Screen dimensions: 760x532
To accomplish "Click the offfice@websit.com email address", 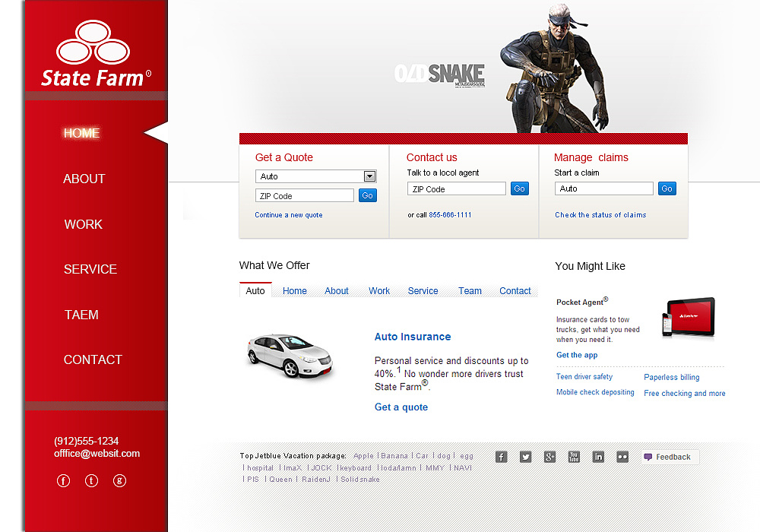I will (x=97, y=454).
